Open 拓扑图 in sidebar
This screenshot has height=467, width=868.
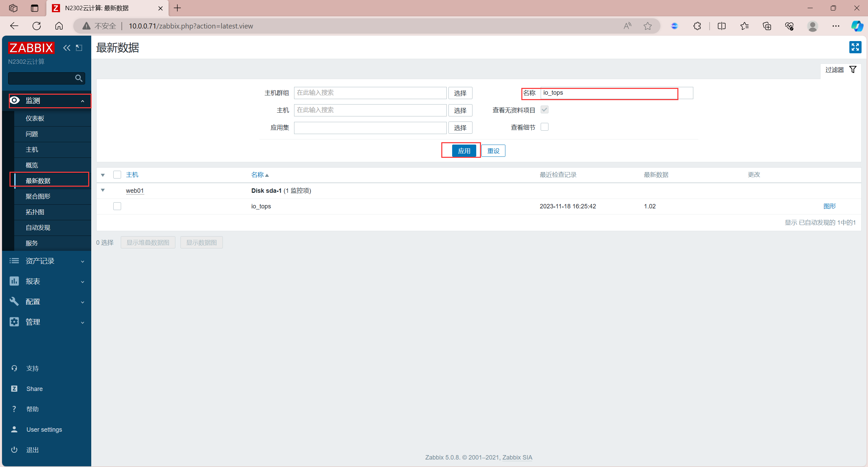tap(53, 212)
